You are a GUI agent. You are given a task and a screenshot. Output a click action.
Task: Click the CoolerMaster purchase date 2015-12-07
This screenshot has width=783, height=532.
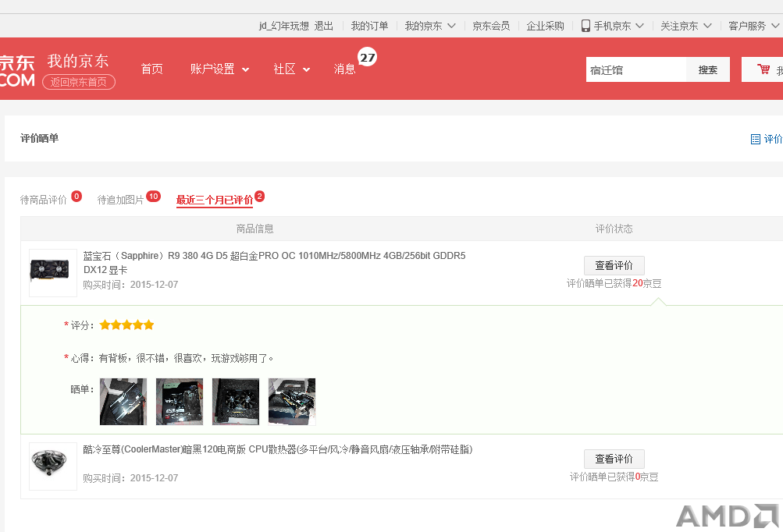(154, 478)
